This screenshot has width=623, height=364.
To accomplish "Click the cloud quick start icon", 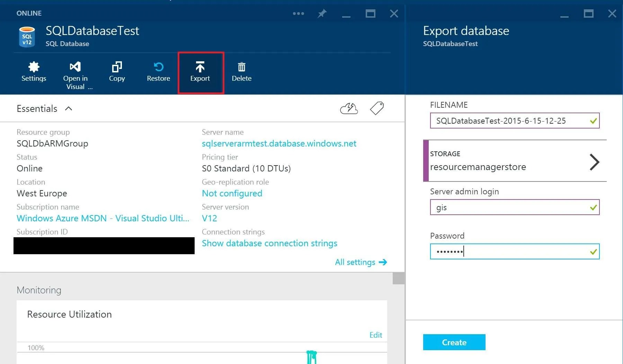I will click(349, 108).
